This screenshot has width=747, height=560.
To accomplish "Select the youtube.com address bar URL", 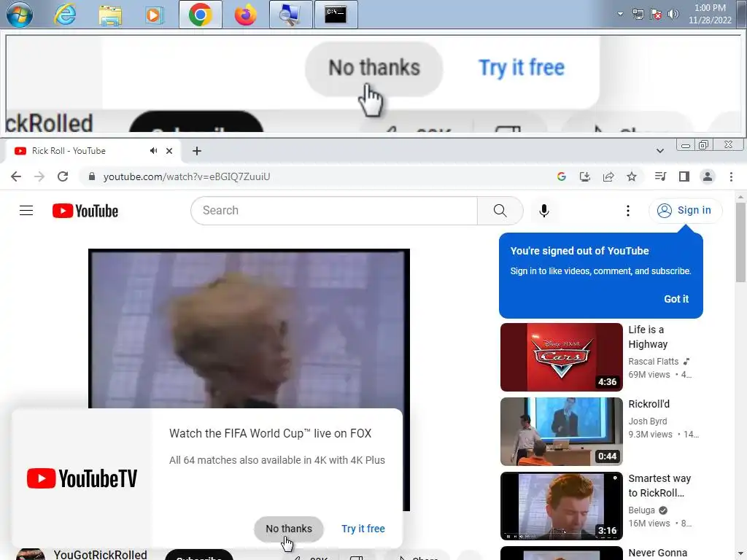I will coord(187,176).
